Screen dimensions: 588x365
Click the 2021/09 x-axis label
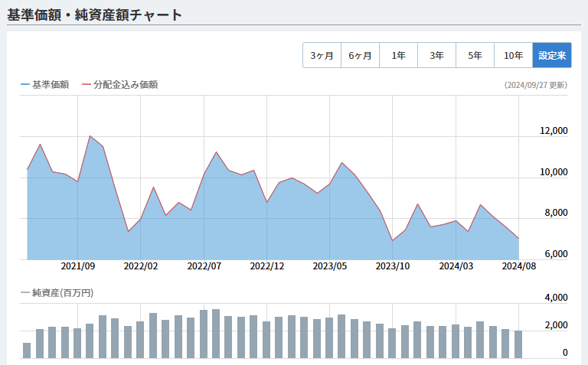78,266
